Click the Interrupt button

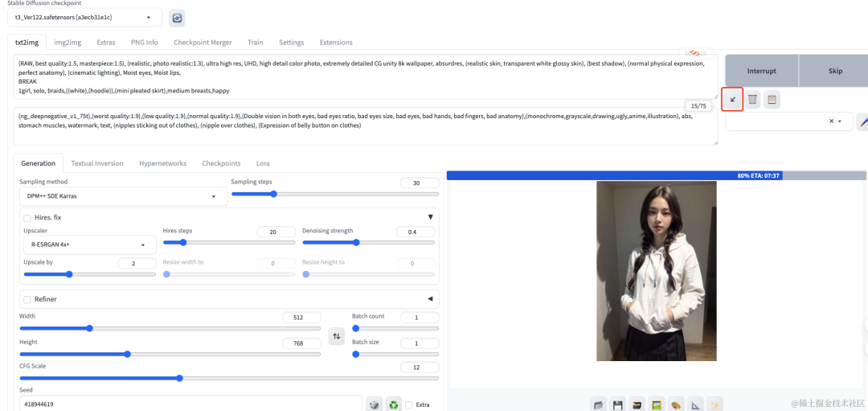tap(762, 71)
